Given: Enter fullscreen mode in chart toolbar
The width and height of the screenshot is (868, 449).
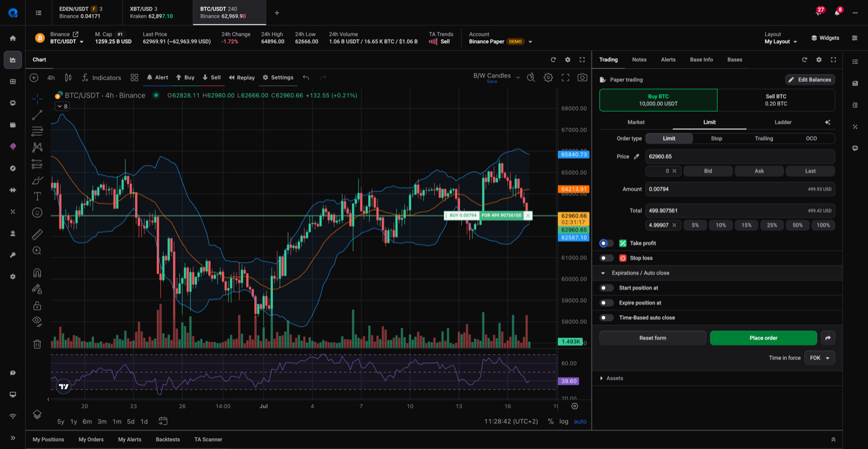Looking at the screenshot, I should point(565,78).
